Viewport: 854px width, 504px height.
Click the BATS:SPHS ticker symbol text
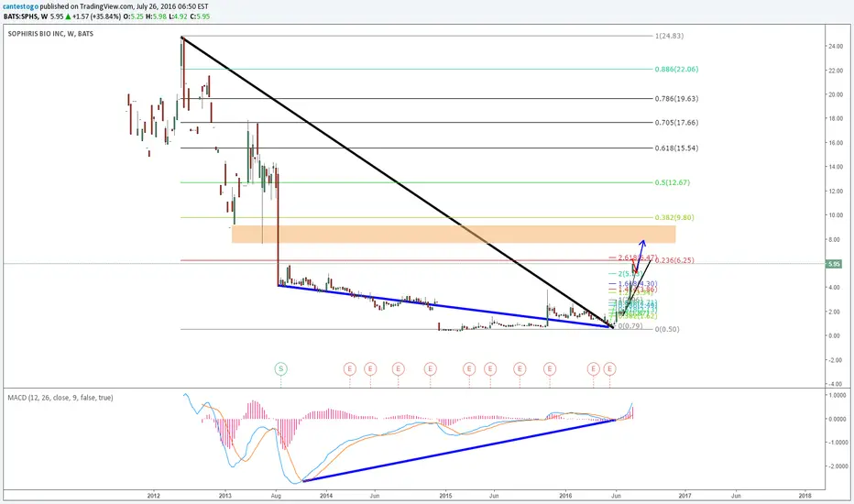point(21,16)
